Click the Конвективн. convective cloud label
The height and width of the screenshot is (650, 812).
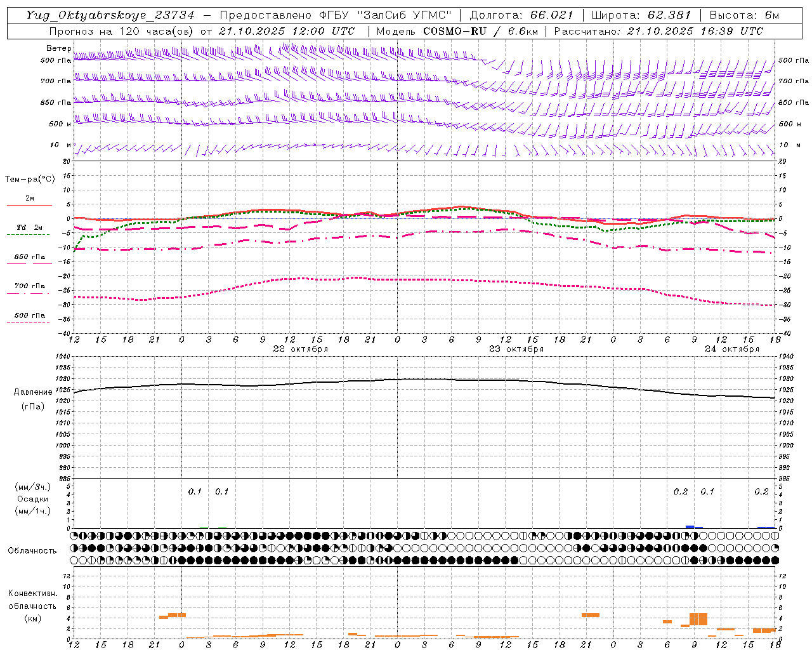coord(33,594)
